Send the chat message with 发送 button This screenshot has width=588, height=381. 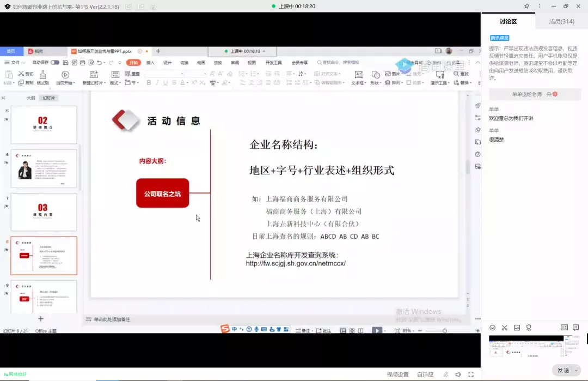(563, 371)
